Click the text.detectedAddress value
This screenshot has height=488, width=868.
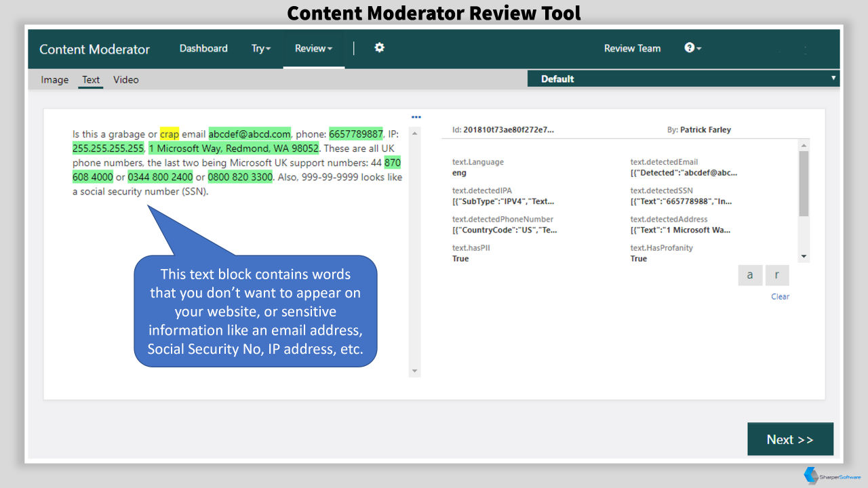(681, 230)
